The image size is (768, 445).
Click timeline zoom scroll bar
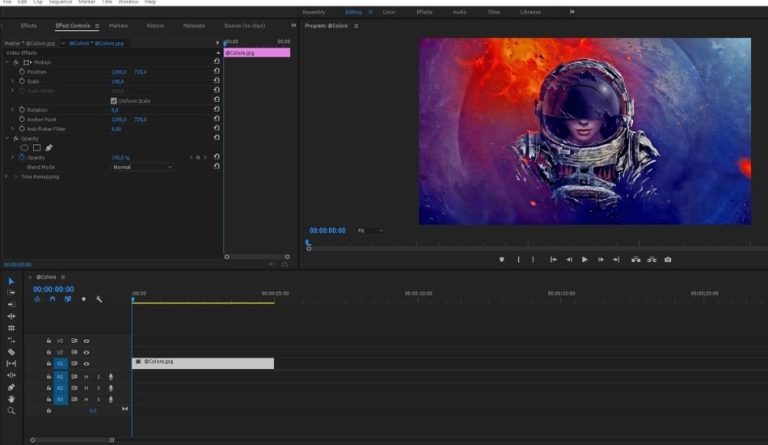(72, 440)
